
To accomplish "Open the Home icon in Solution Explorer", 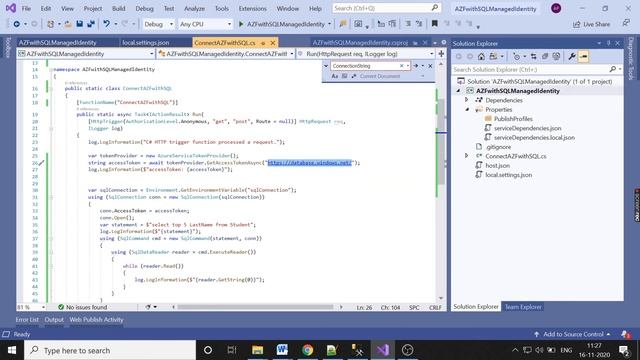I will tap(482, 57).
